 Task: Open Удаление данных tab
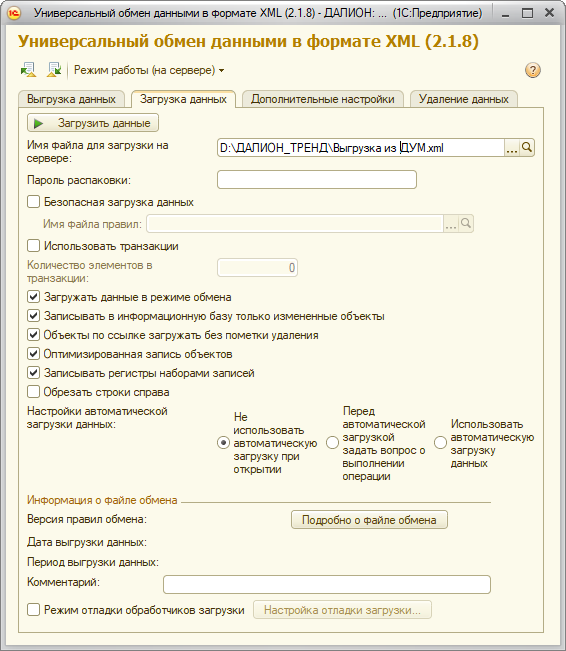click(x=463, y=99)
